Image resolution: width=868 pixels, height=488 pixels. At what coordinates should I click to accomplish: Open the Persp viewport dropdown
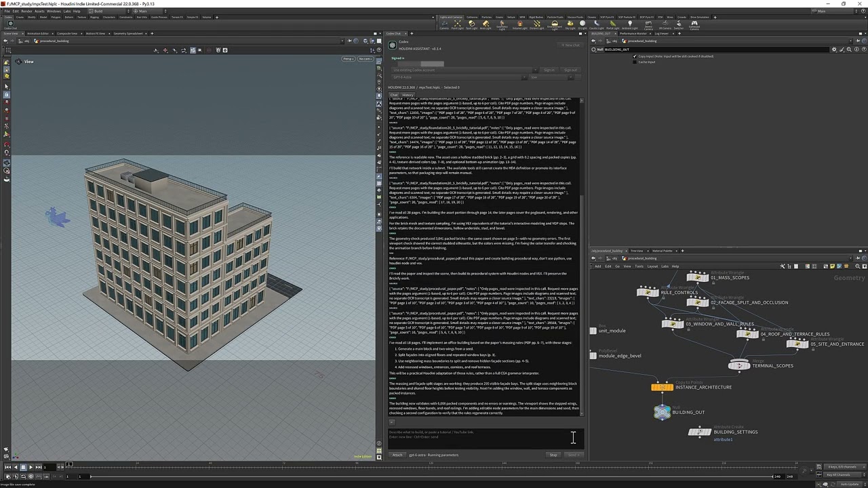pyautogui.click(x=349, y=59)
